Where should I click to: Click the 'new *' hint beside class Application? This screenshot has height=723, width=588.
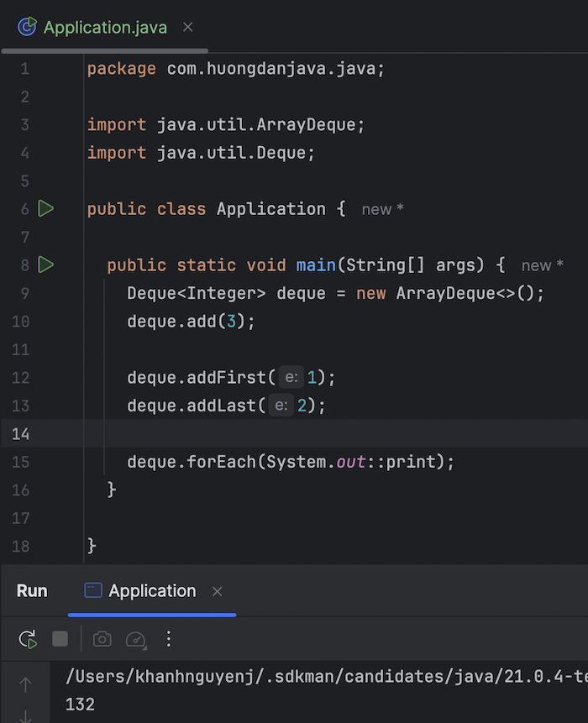pos(382,210)
